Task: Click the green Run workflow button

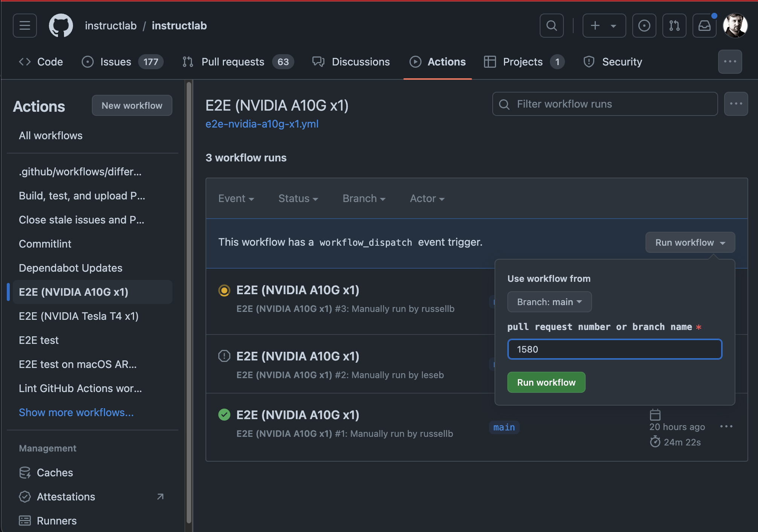Action: (546, 382)
